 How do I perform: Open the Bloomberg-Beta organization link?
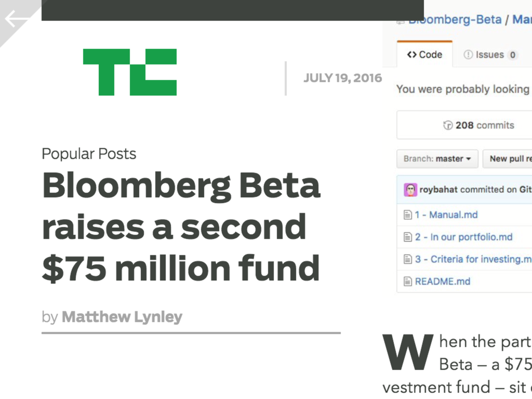pos(455,20)
